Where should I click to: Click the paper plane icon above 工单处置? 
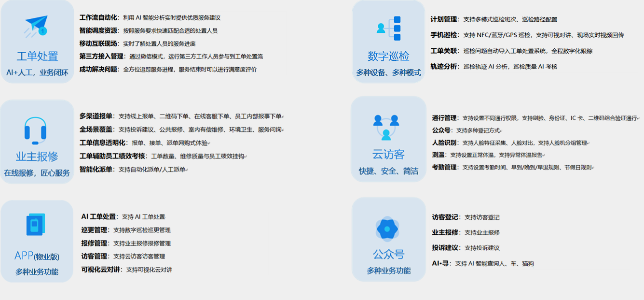[x=37, y=26]
